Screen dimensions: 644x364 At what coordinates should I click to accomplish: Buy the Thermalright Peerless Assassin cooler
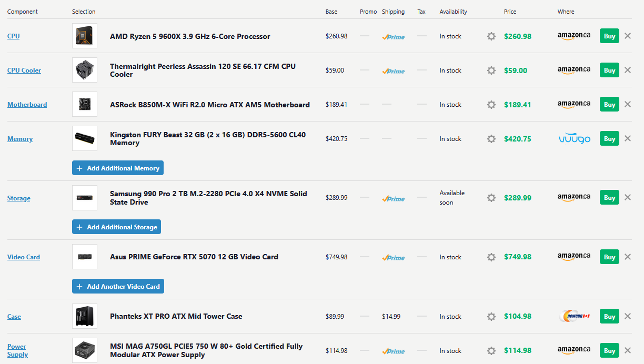click(x=609, y=70)
